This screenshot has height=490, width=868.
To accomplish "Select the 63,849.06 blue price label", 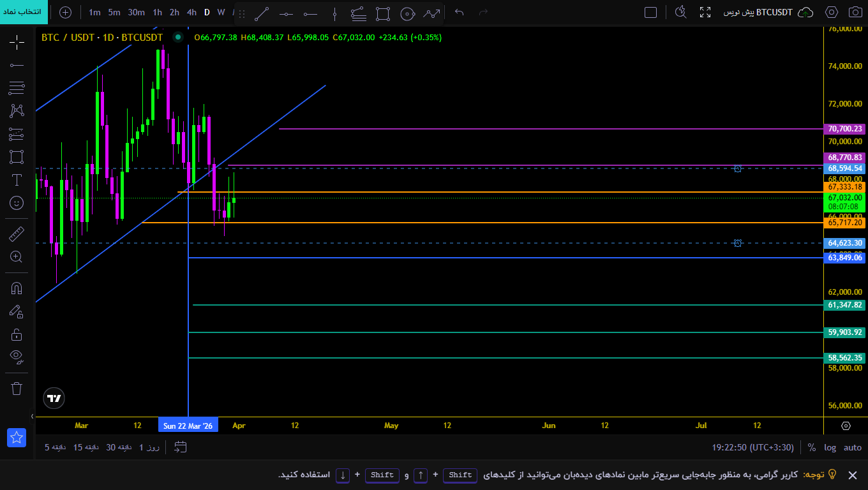I will 845,258.
